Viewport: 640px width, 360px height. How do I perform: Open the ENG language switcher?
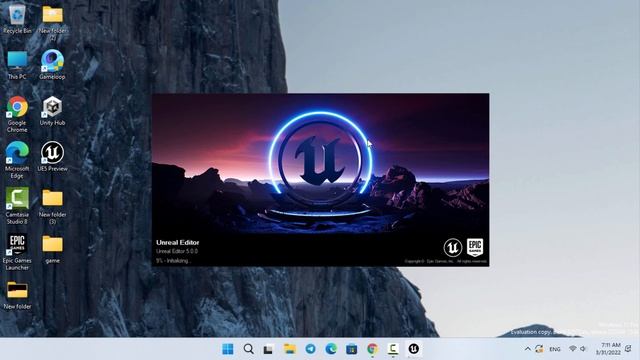[x=555, y=349]
